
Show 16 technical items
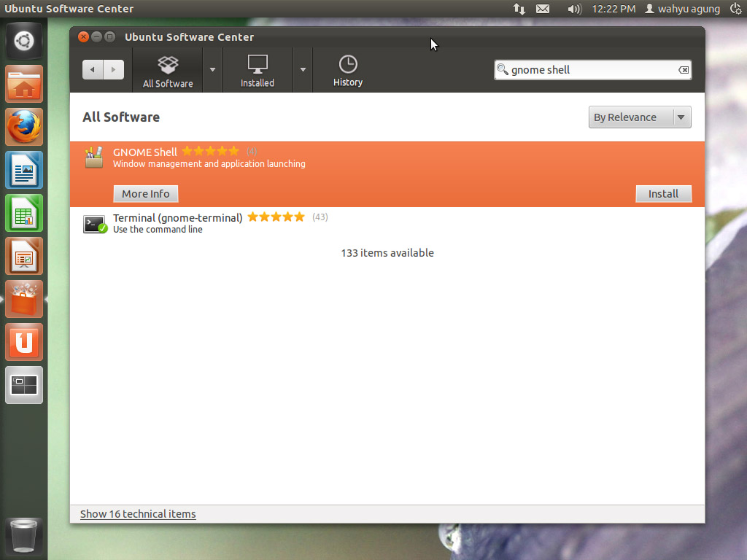point(137,513)
